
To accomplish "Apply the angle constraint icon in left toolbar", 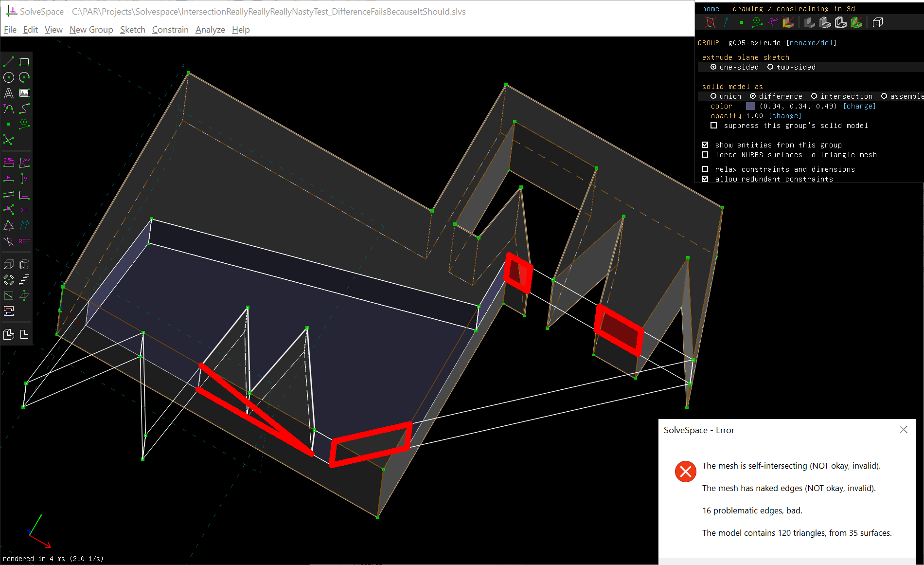I will [24, 163].
